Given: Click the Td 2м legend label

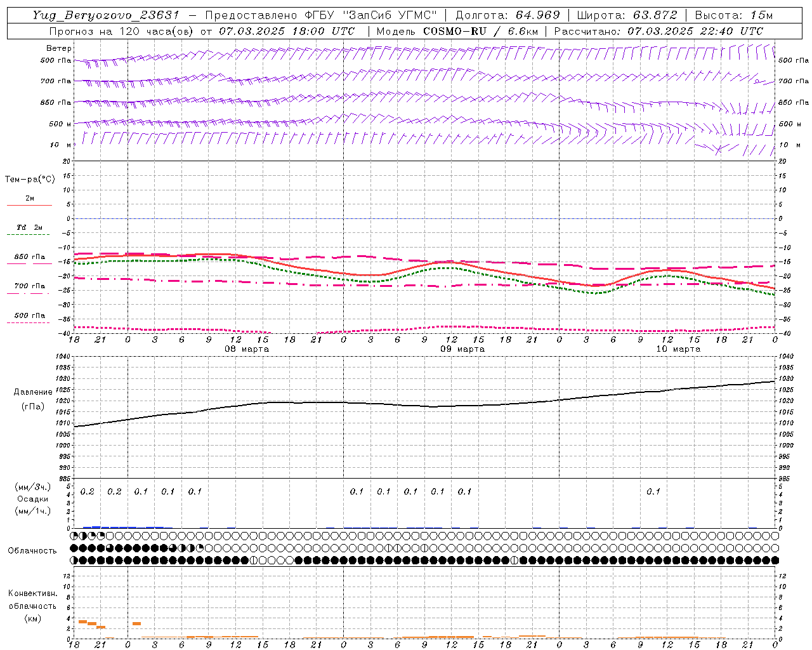Looking at the screenshot, I should click(x=30, y=227).
